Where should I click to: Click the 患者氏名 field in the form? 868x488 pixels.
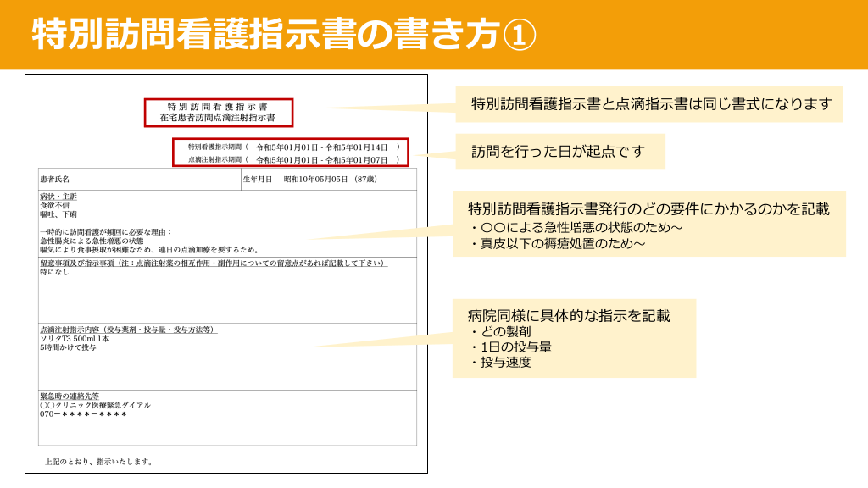(56, 180)
